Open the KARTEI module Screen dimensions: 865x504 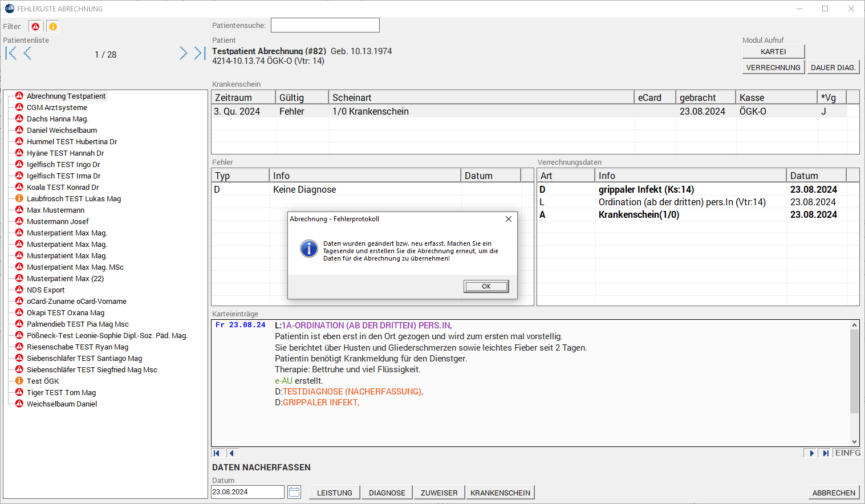click(773, 51)
